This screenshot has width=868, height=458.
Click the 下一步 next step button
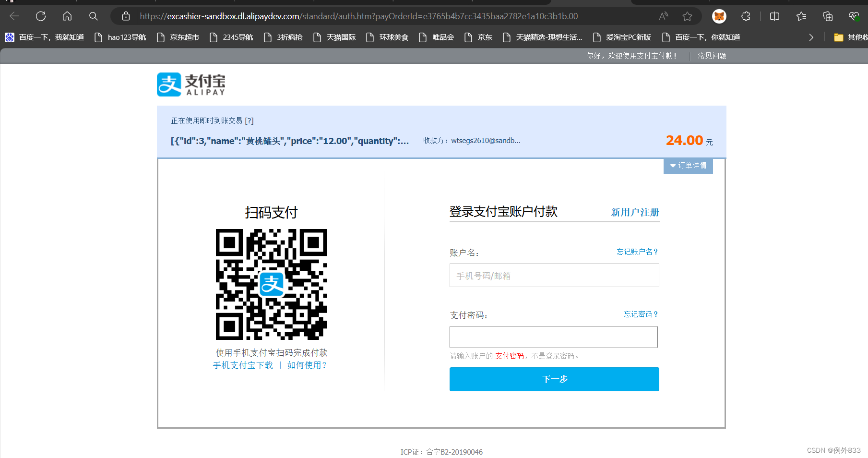click(x=554, y=379)
